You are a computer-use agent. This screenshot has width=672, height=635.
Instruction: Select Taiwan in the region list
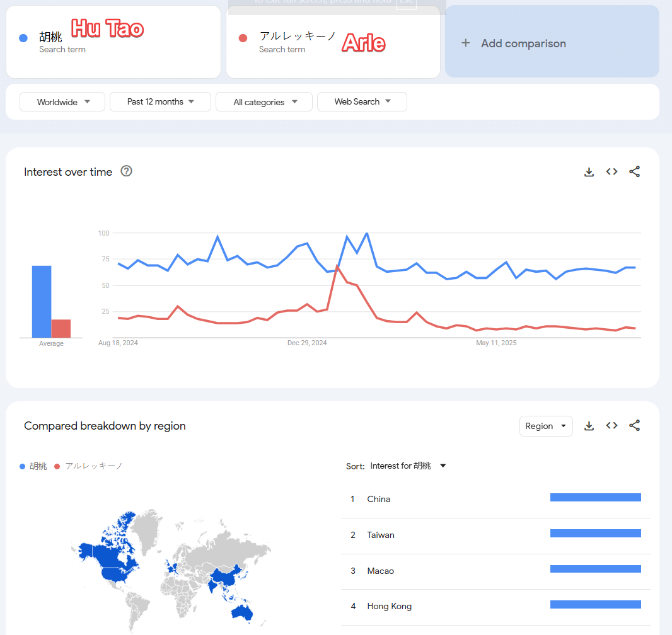tap(381, 535)
